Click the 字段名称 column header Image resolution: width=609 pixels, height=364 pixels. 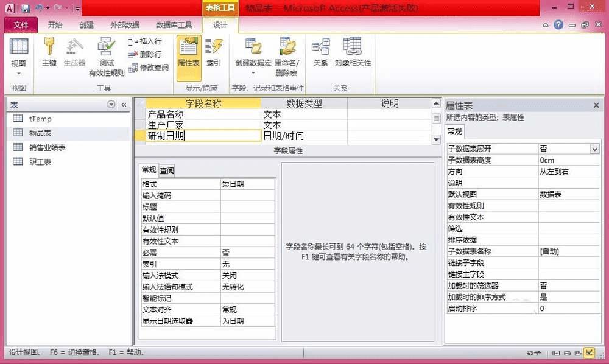(x=203, y=103)
